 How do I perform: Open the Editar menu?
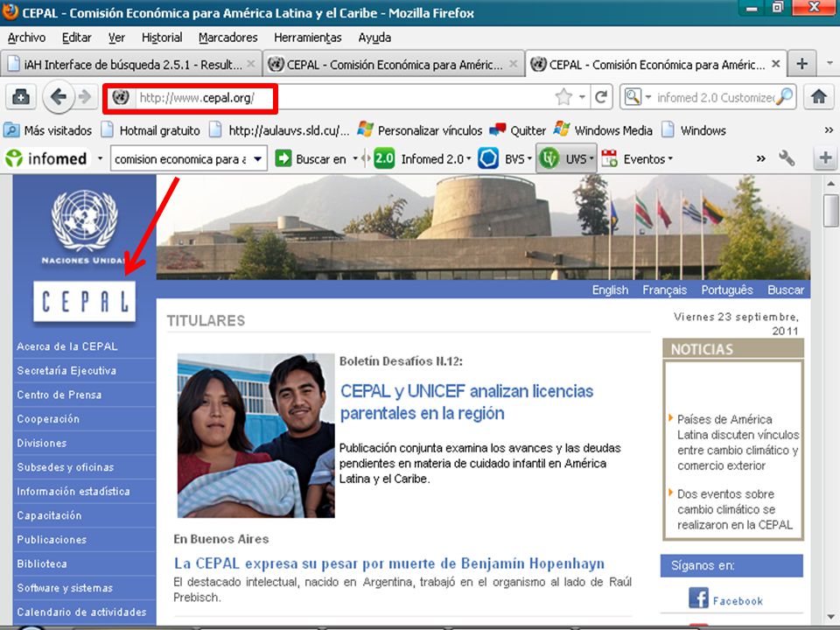(77, 38)
